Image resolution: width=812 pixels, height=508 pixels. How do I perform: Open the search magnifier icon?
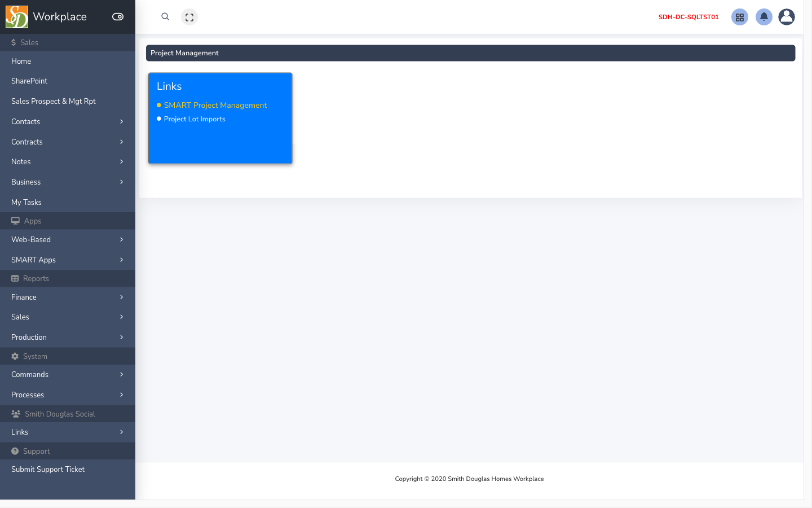[x=165, y=17]
